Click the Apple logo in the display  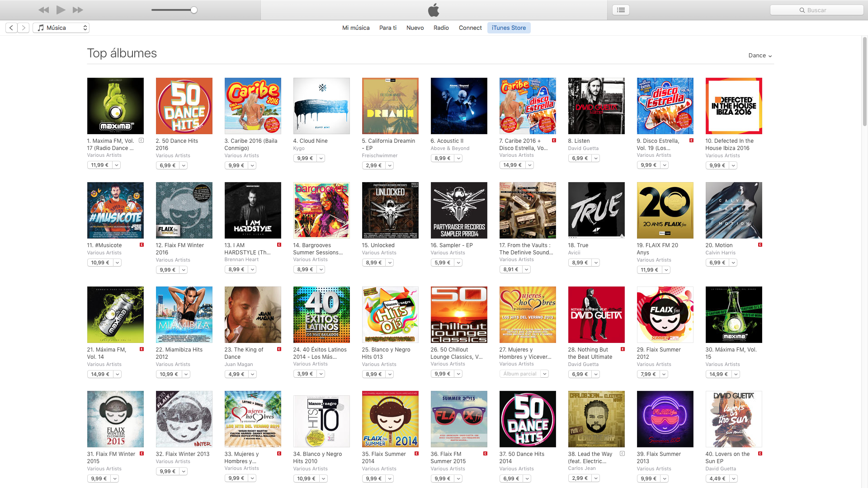pos(434,10)
